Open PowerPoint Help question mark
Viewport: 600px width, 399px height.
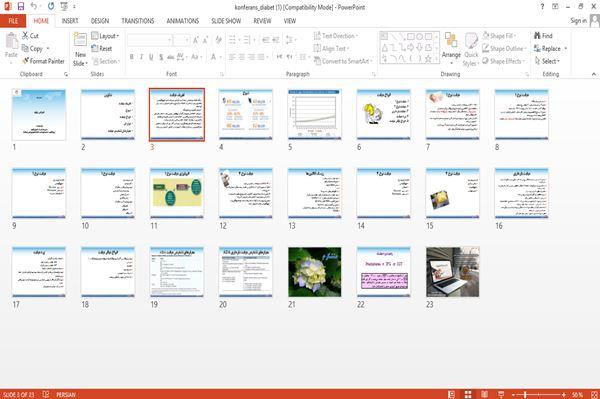(542, 7)
